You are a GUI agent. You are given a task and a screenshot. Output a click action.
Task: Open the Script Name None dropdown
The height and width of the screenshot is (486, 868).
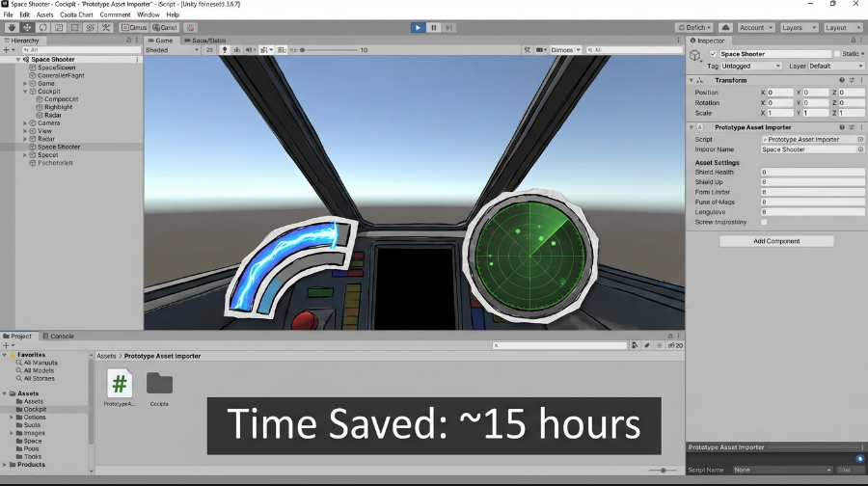pos(781,470)
